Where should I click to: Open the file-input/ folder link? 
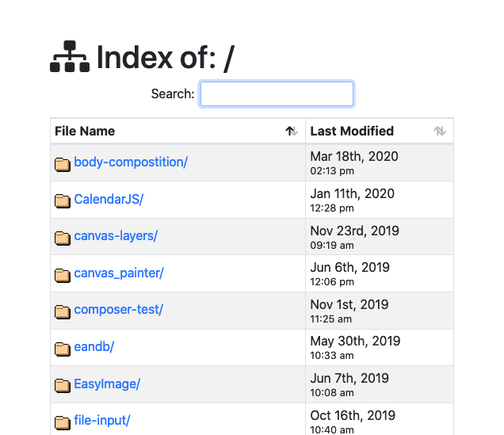point(102,421)
